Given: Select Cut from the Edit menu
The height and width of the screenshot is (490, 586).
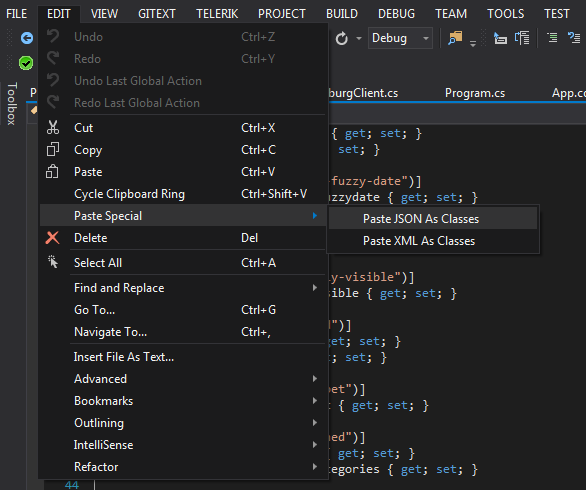Looking at the screenshot, I should click(x=183, y=128).
